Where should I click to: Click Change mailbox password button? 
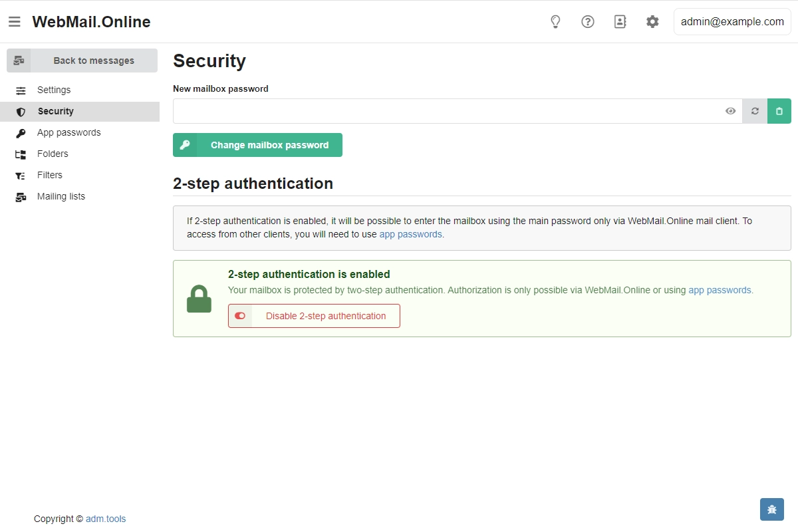(257, 145)
